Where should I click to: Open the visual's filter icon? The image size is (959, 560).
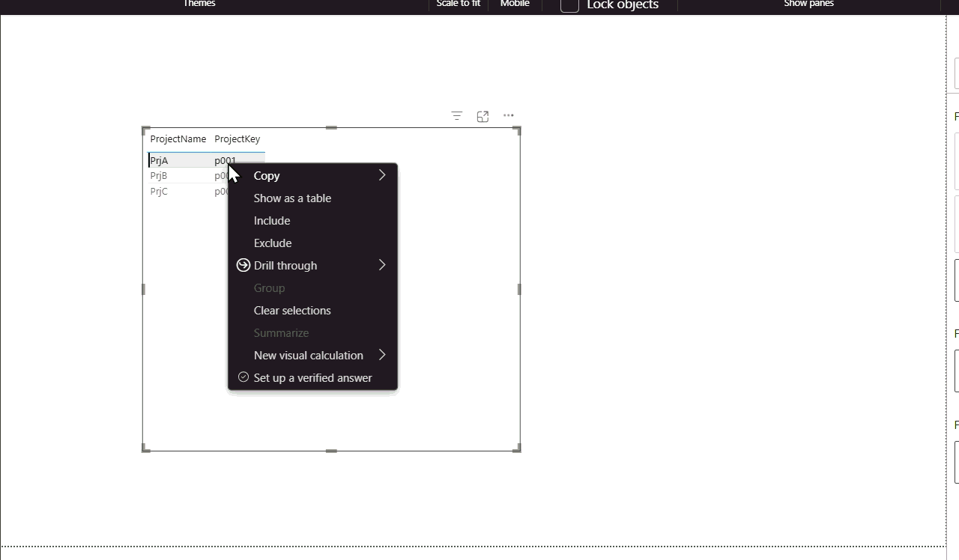coord(456,116)
